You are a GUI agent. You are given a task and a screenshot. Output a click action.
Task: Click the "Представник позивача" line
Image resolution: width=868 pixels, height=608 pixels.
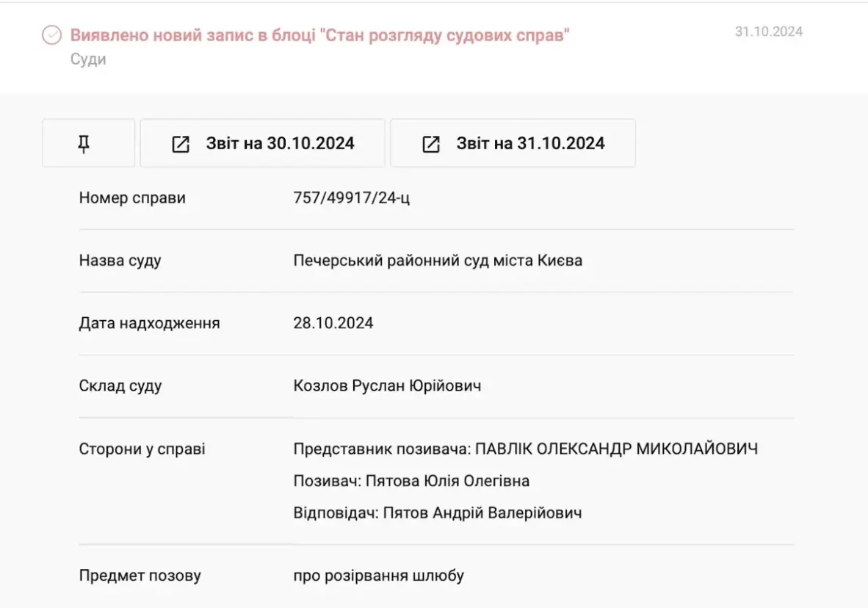(525, 449)
